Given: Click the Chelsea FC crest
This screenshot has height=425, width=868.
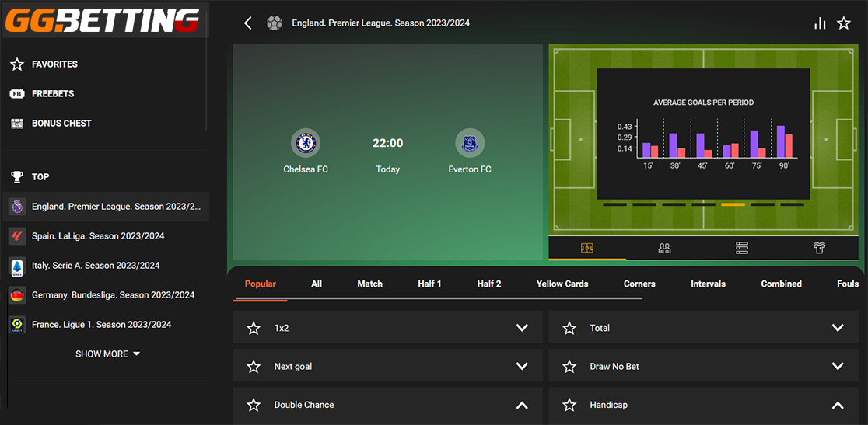Looking at the screenshot, I should pos(306,143).
